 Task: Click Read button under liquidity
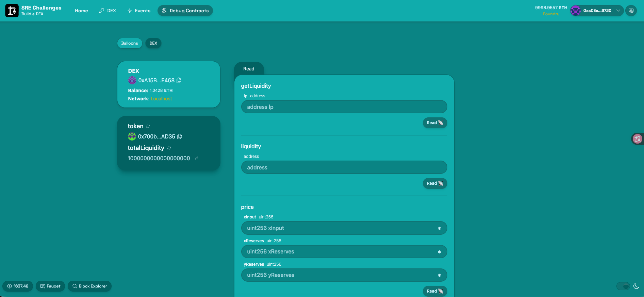point(435,183)
